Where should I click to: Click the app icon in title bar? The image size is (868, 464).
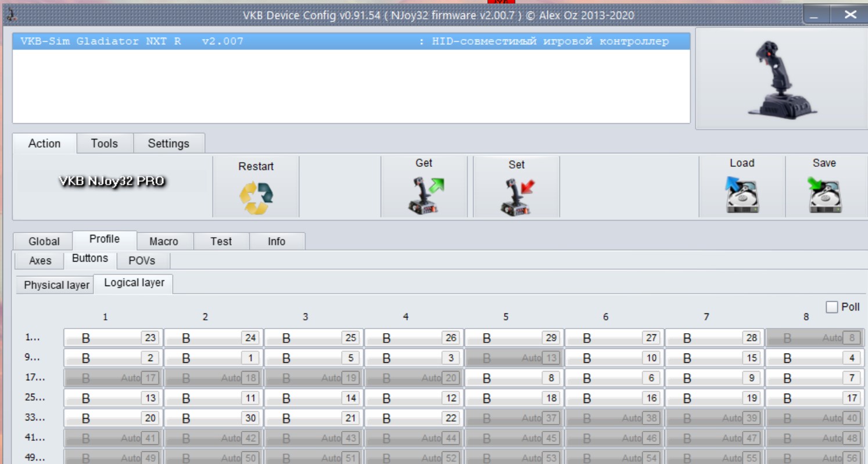coord(7,15)
